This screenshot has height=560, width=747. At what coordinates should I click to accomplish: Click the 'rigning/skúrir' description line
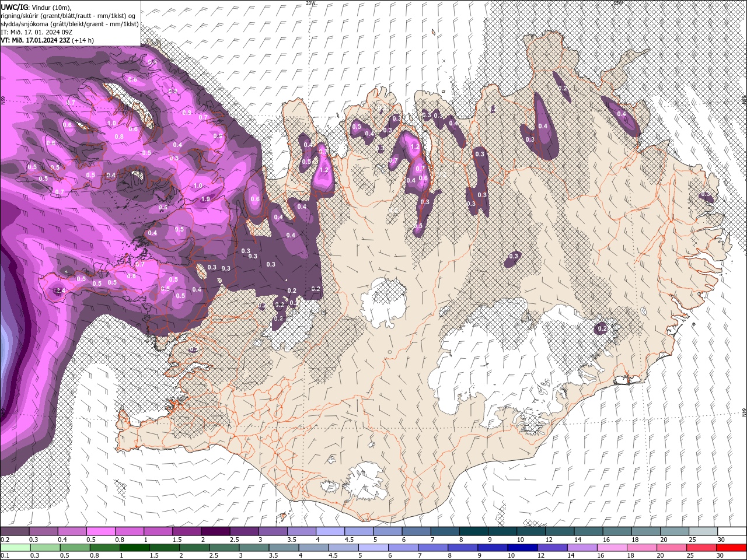[69, 16]
